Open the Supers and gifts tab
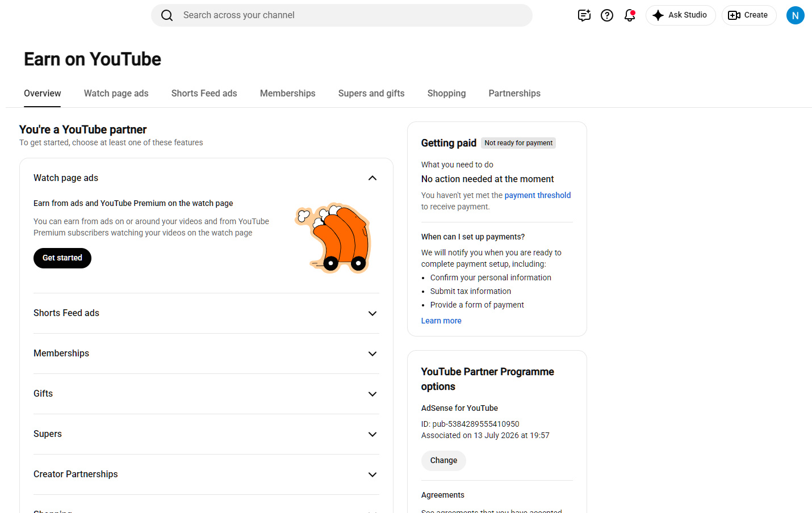Image resolution: width=812 pixels, height=513 pixels. click(x=371, y=94)
